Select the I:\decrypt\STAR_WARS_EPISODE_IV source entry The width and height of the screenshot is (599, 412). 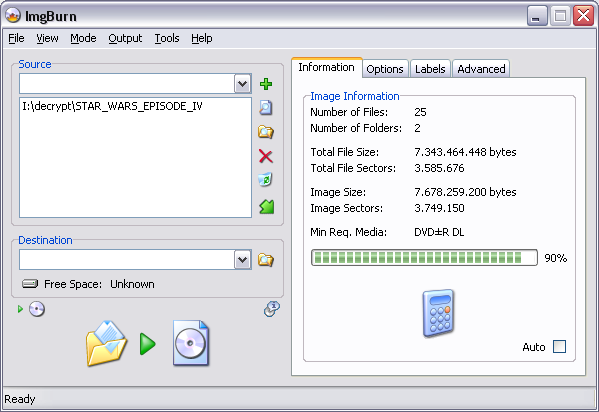[x=112, y=106]
